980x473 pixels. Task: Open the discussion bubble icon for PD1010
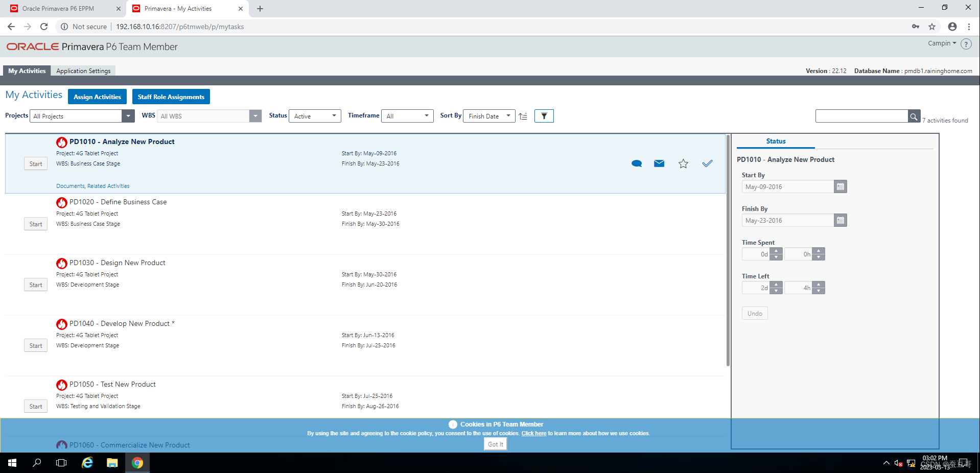click(x=637, y=163)
